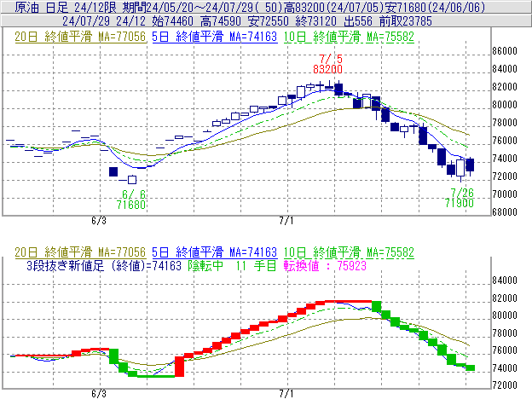The width and height of the screenshot is (532, 405).
Task: Click the red '7/5 83200' high annotation
Action: point(327,64)
